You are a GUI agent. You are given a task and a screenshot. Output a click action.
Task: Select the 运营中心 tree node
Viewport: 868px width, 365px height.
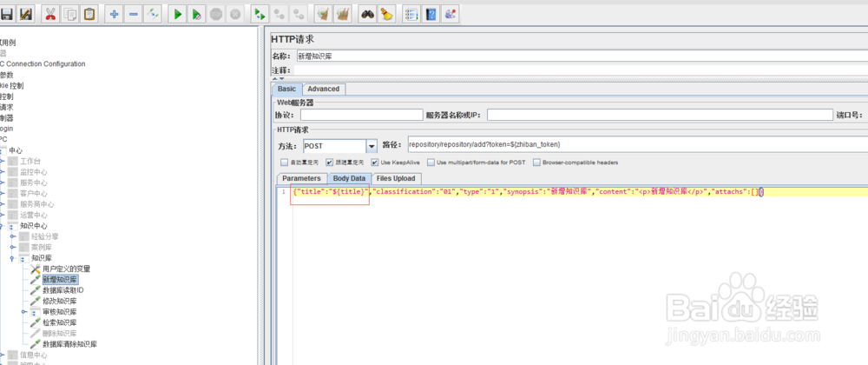(x=34, y=216)
